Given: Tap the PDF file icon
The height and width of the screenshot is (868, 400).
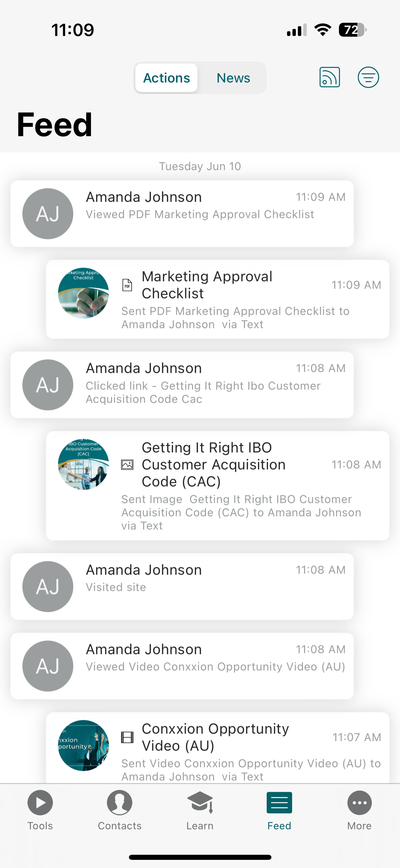Looking at the screenshot, I should [x=127, y=285].
